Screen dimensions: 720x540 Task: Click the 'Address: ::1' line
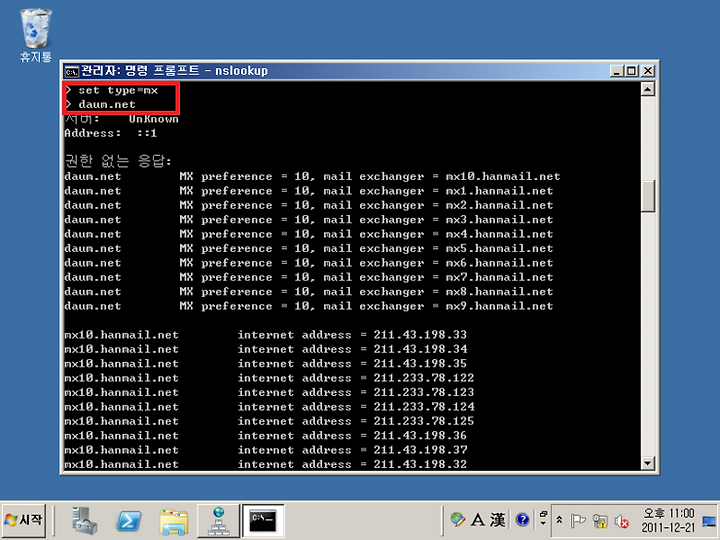[x=110, y=133]
